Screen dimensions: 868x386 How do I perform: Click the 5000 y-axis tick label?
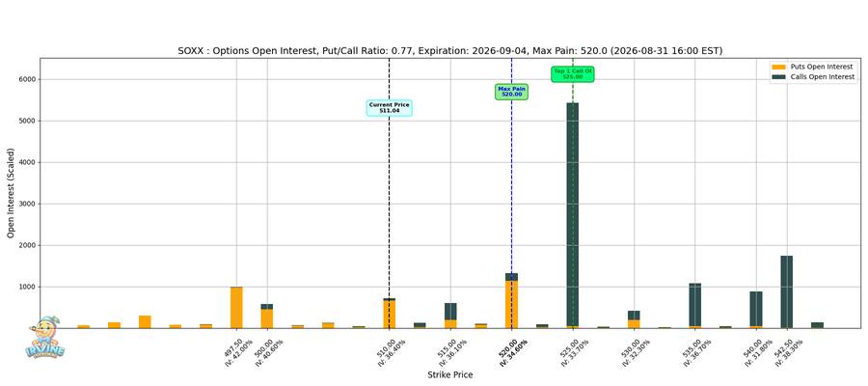tap(28, 121)
